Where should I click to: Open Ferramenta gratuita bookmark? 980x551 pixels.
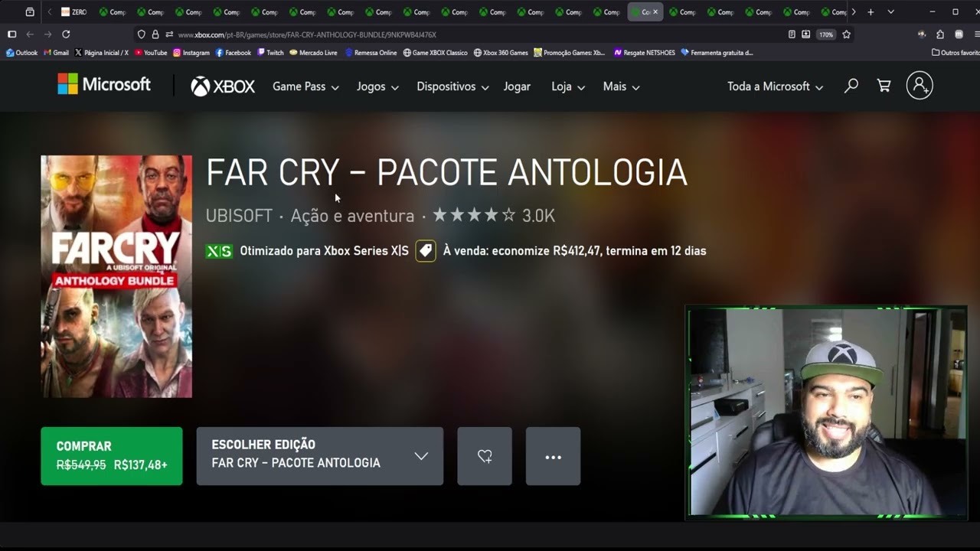click(717, 53)
